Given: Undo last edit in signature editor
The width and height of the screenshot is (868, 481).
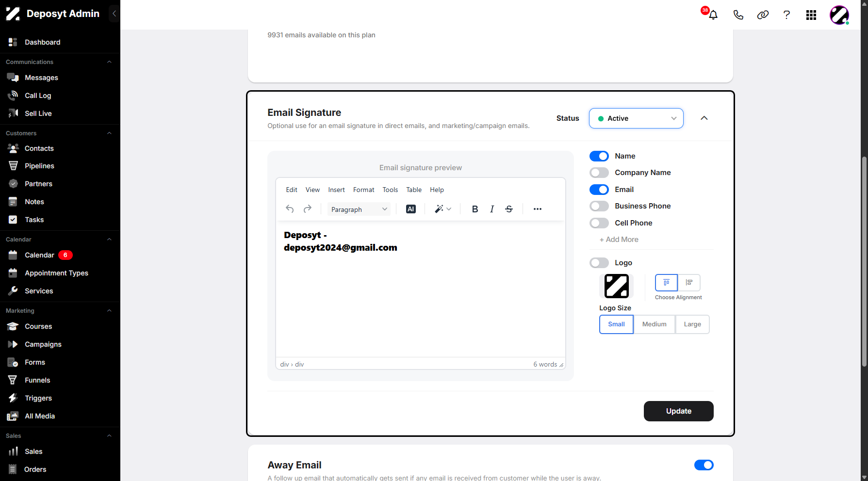Looking at the screenshot, I should click(290, 209).
